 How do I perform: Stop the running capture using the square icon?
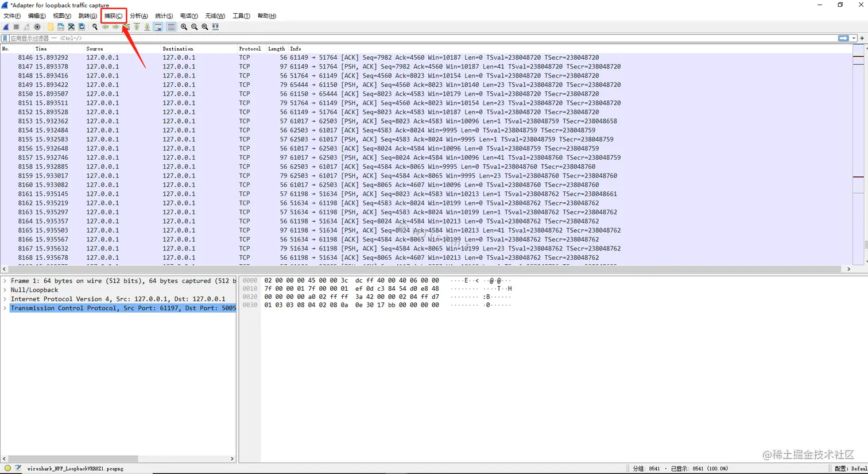16,27
